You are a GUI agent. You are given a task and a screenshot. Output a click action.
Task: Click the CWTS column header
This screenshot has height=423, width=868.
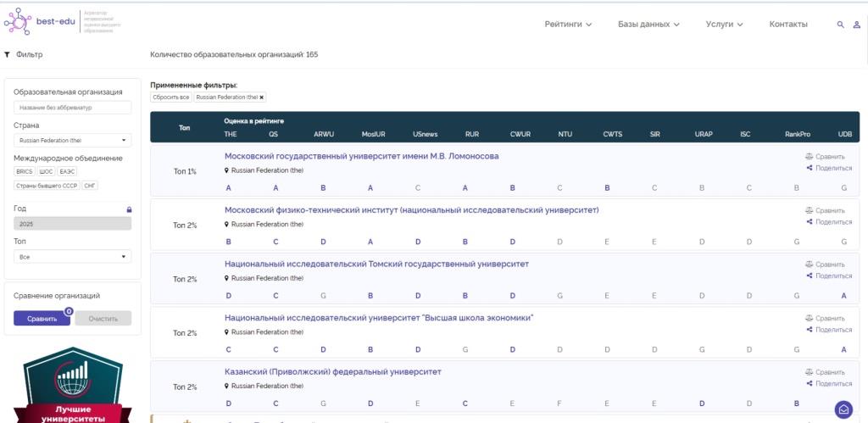coord(612,134)
